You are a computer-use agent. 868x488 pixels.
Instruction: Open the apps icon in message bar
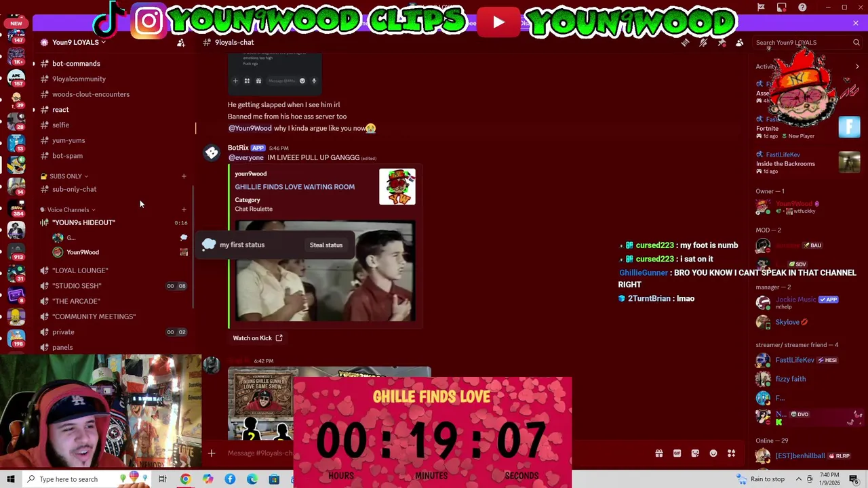(x=731, y=453)
